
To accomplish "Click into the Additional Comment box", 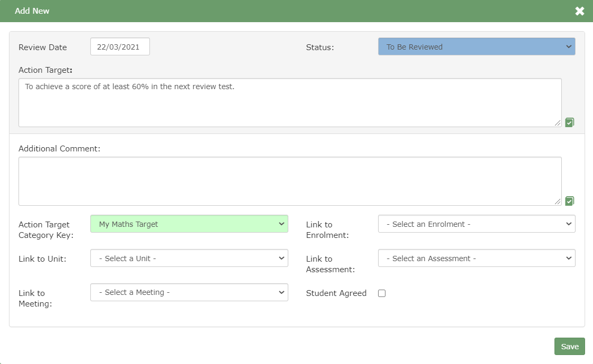I will (x=290, y=181).
